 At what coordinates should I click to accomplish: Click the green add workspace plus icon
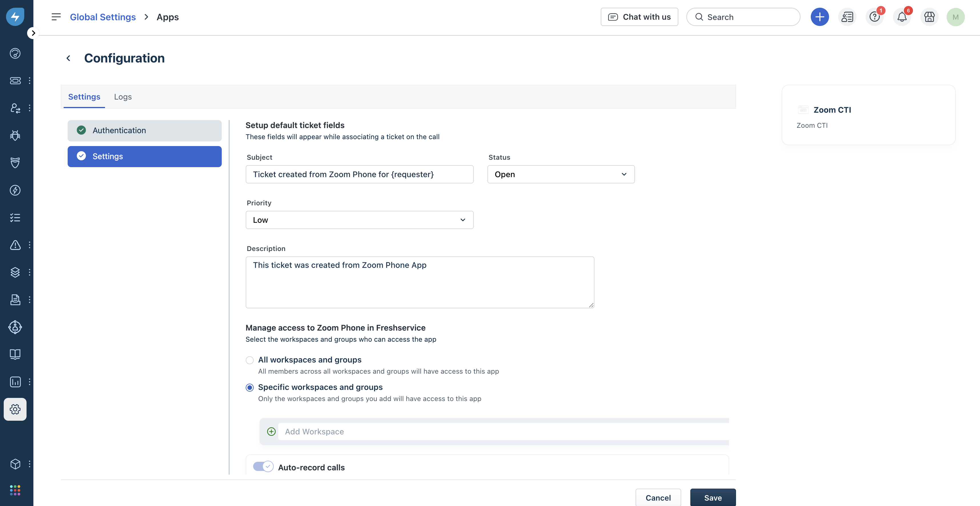pyautogui.click(x=271, y=432)
